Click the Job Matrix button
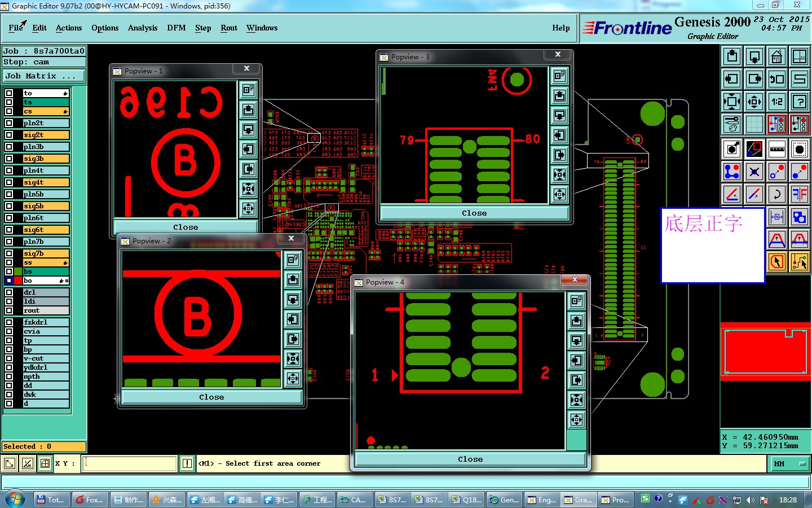The image size is (812, 508). point(45,76)
